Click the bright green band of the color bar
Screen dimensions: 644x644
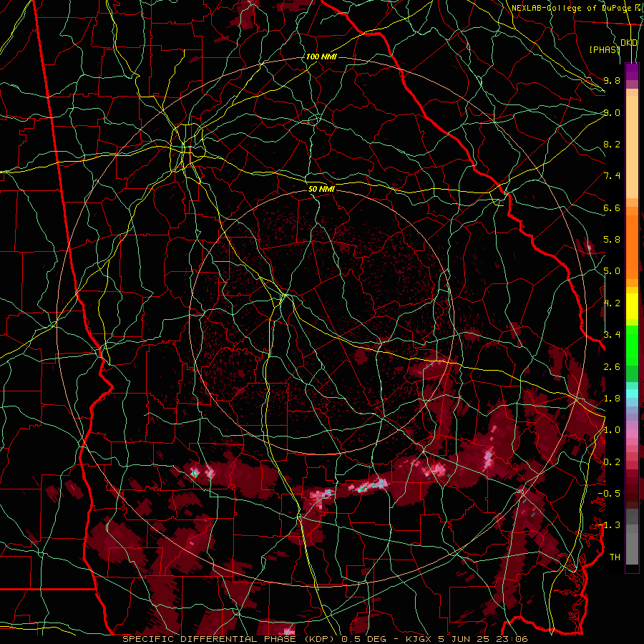(632, 345)
